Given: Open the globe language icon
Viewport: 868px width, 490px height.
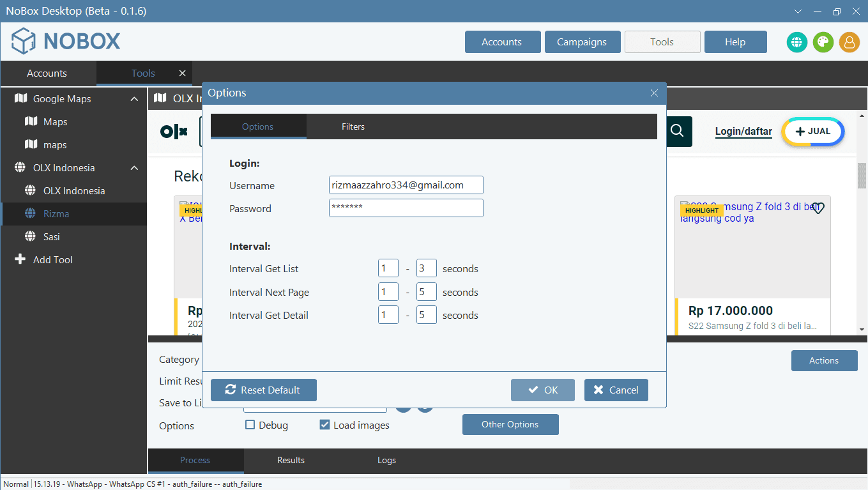Looking at the screenshot, I should click(796, 42).
